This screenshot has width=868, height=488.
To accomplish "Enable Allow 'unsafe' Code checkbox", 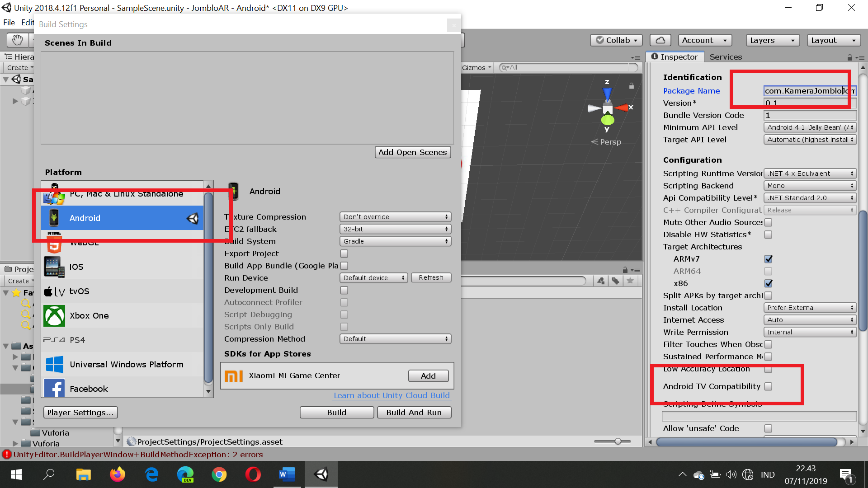I will point(768,428).
